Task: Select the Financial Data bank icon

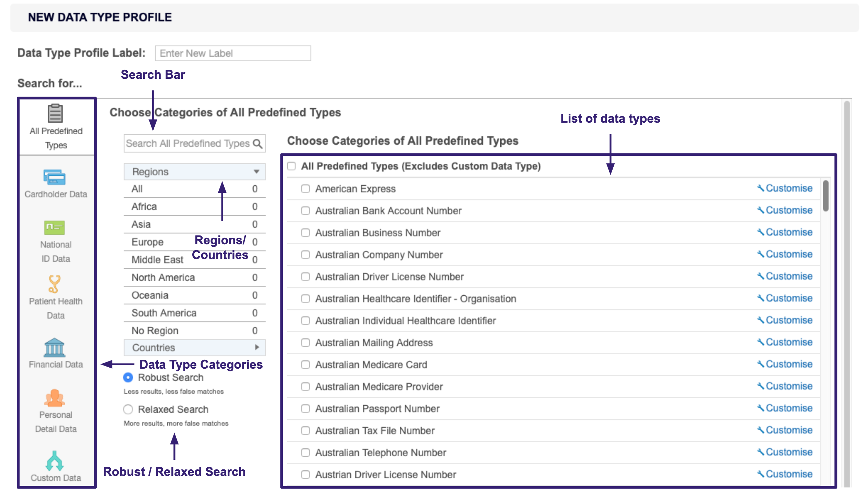Action: pos(55,348)
